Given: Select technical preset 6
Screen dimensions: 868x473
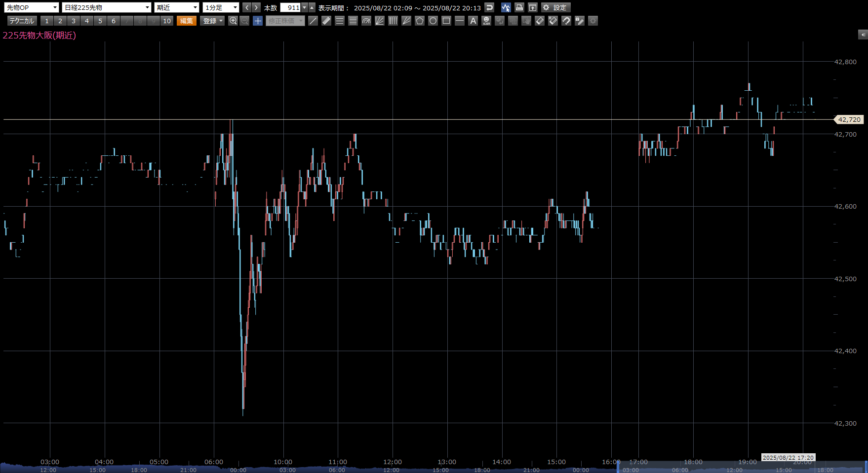Looking at the screenshot, I should [x=114, y=21].
